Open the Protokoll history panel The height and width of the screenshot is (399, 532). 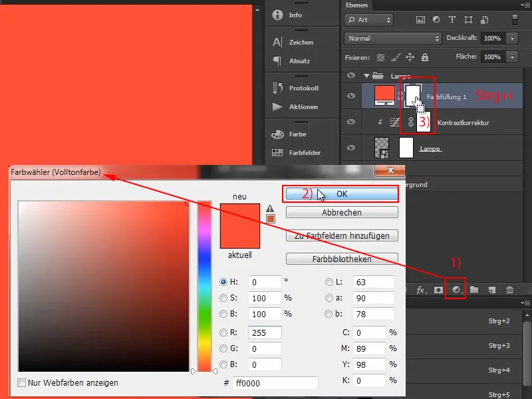tap(295, 88)
